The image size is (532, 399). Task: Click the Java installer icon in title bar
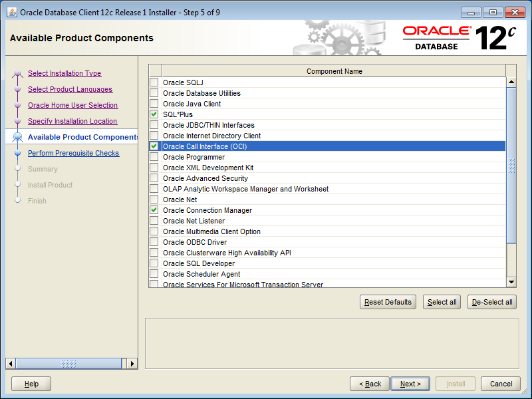[12, 13]
